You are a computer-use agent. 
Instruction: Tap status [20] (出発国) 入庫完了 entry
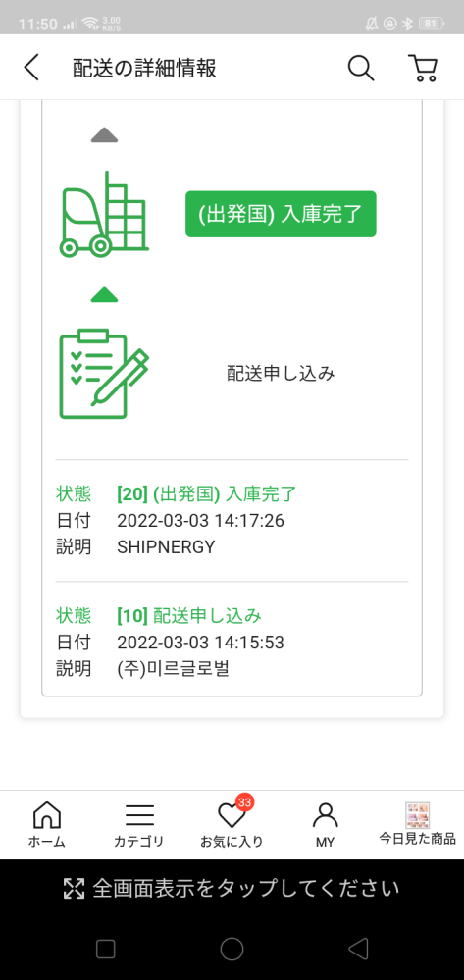click(232, 521)
